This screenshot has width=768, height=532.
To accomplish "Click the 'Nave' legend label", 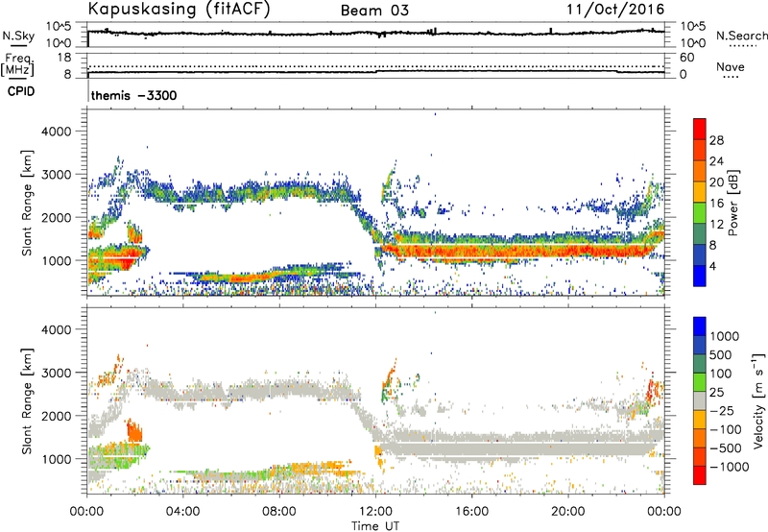I will pos(730,67).
